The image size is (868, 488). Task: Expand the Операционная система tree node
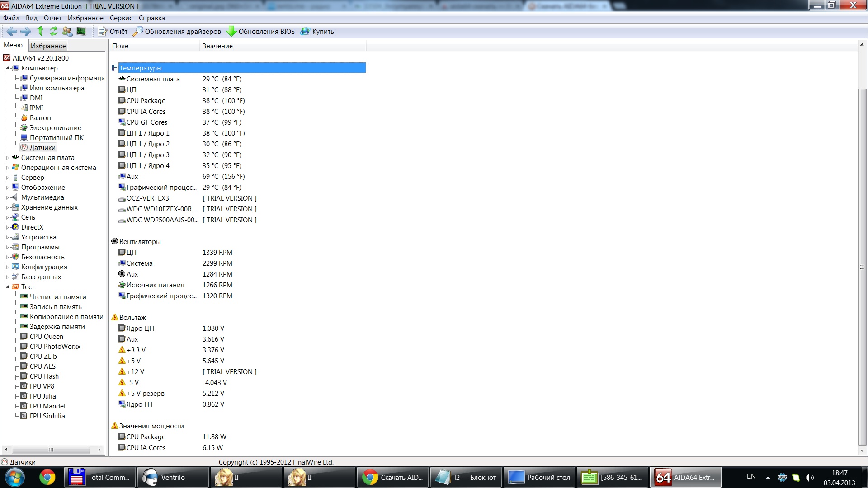(x=7, y=168)
